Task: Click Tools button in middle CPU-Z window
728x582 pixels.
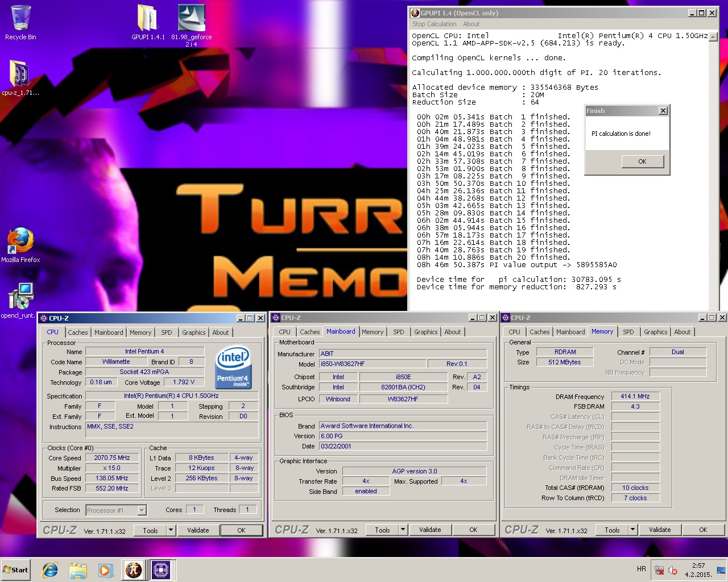Action: pos(382,530)
